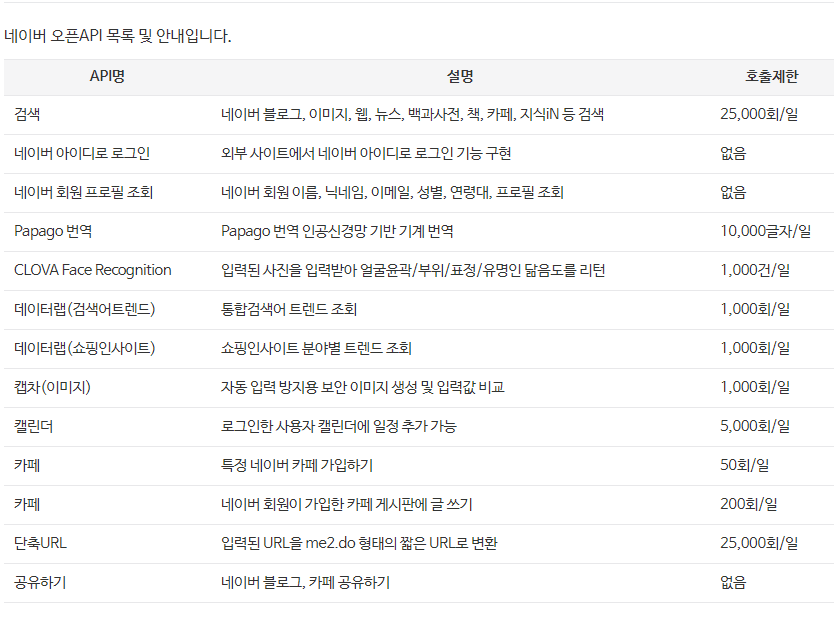The width and height of the screenshot is (838, 617).
Task: Click the '200회/일' 카페 limit
Action: [749, 505]
